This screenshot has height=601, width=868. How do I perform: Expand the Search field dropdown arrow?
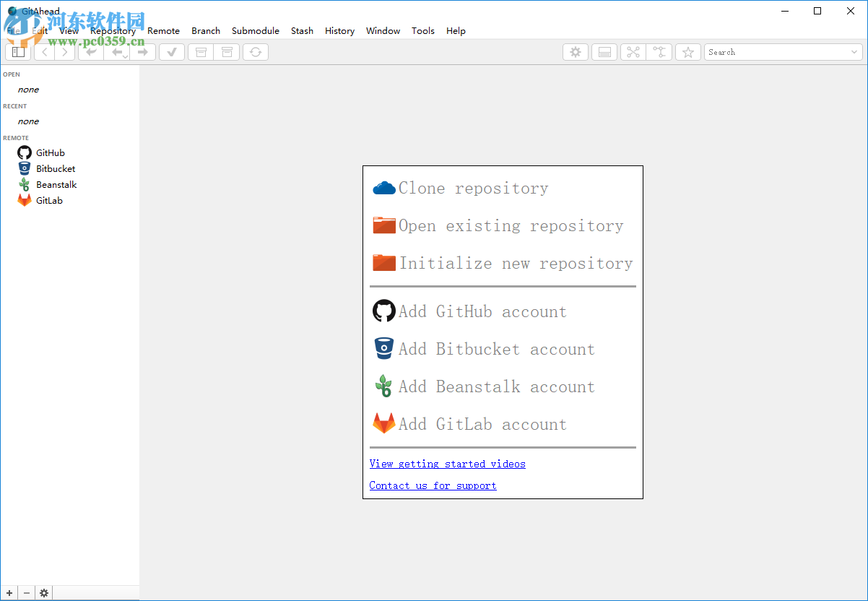tap(855, 52)
